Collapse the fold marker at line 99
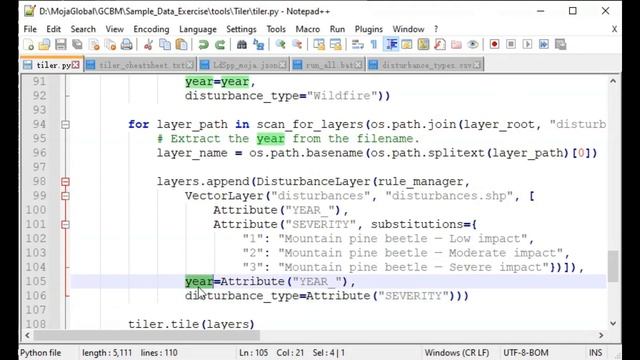The height and width of the screenshot is (360, 640). (65, 196)
